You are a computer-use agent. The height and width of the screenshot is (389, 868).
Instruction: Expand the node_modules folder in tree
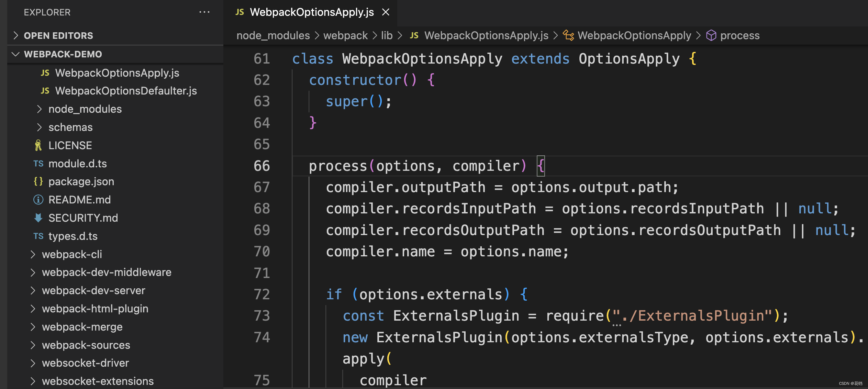click(x=40, y=109)
